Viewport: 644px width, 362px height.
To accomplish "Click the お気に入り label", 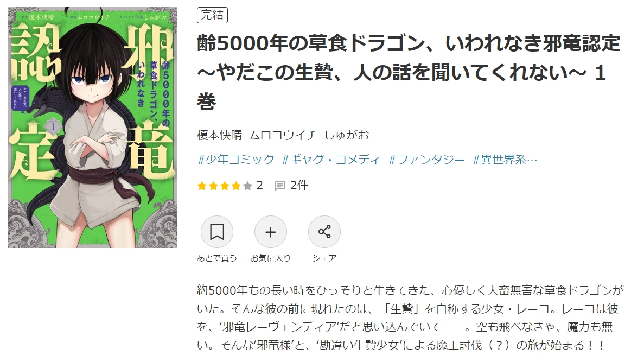I will tap(271, 258).
